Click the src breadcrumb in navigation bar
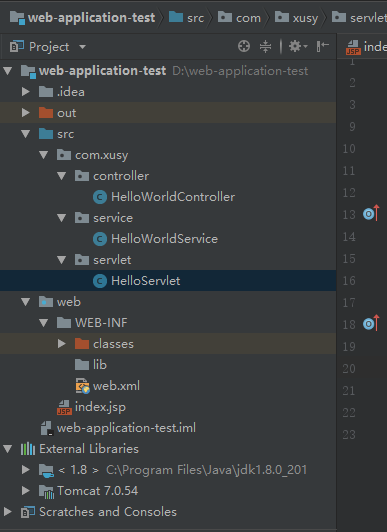Screen dimensions: 387x532 (x=186, y=17)
